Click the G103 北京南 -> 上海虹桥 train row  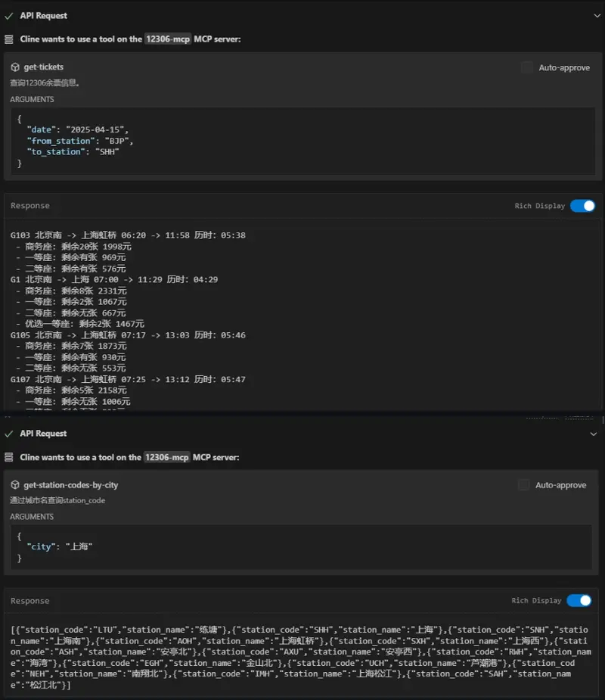(128, 235)
